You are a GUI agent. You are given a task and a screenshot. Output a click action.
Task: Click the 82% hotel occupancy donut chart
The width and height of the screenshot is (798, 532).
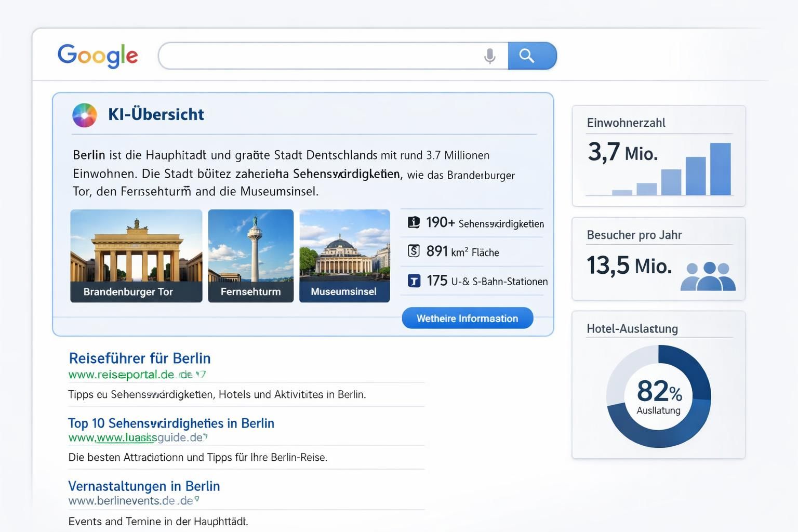(658, 396)
